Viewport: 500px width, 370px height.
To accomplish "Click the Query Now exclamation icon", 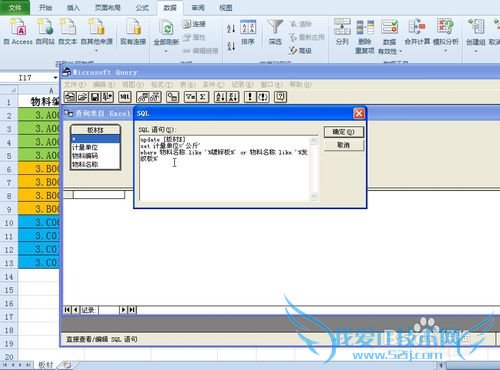I will 250,97.
